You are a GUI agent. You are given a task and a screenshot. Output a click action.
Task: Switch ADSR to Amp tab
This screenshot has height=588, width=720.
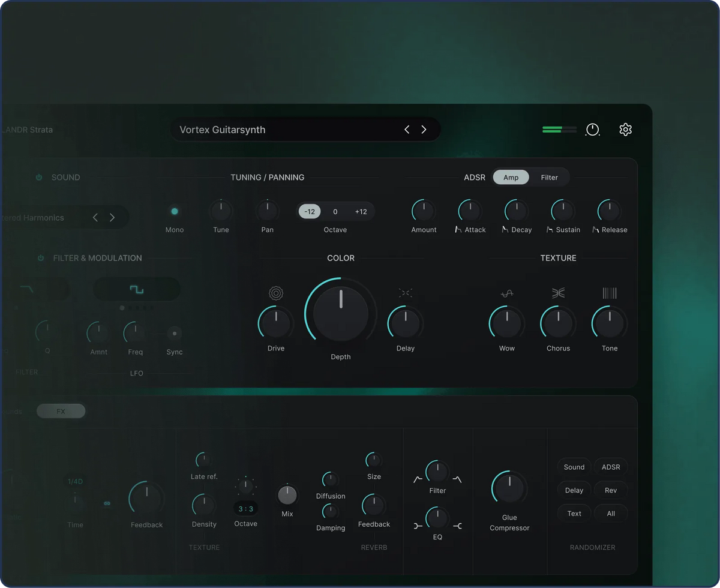click(x=511, y=177)
